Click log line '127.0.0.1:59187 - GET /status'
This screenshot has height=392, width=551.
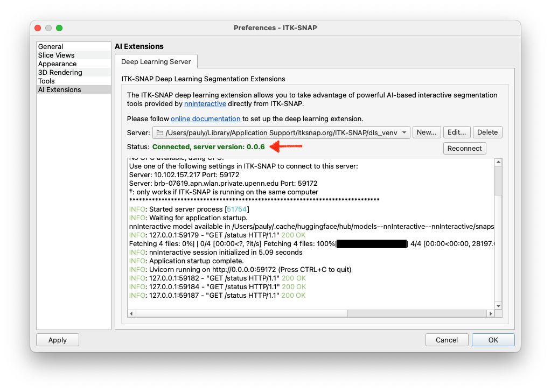(217, 296)
